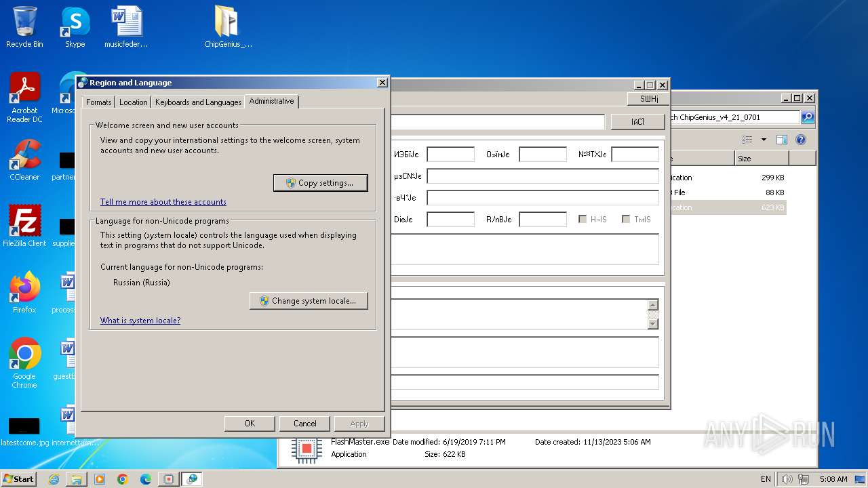Click the Explorer search box for ChipGenius_v4_21_0701

pos(735,117)
